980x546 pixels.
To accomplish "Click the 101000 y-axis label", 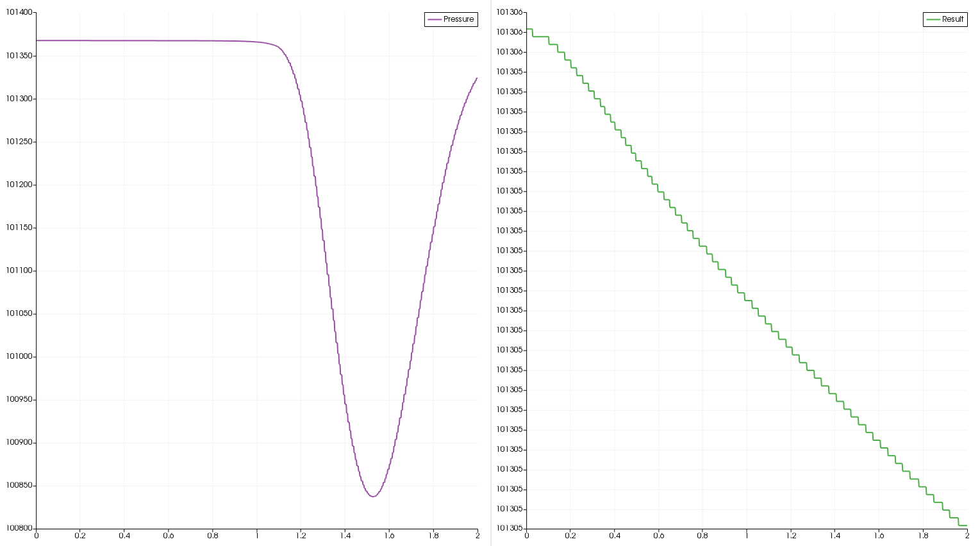I will tap(19, 356).
